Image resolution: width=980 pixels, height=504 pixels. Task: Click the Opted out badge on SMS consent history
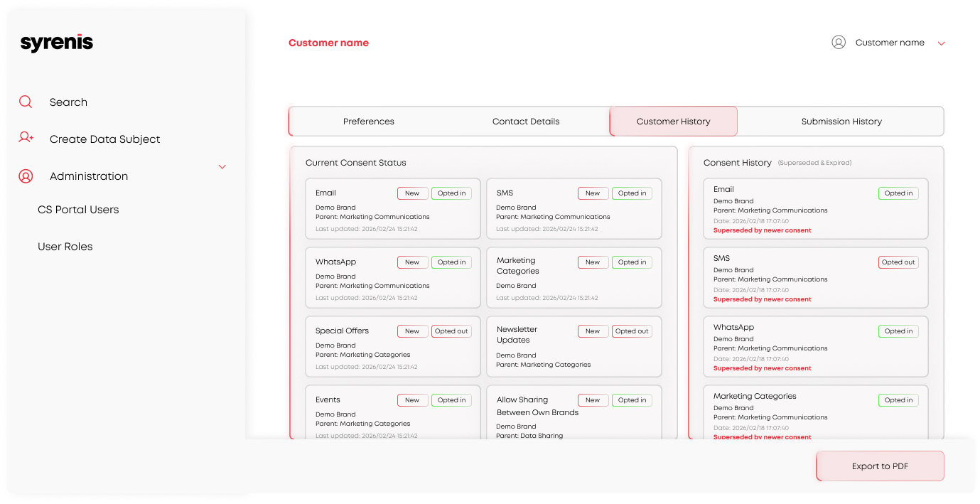898,262
